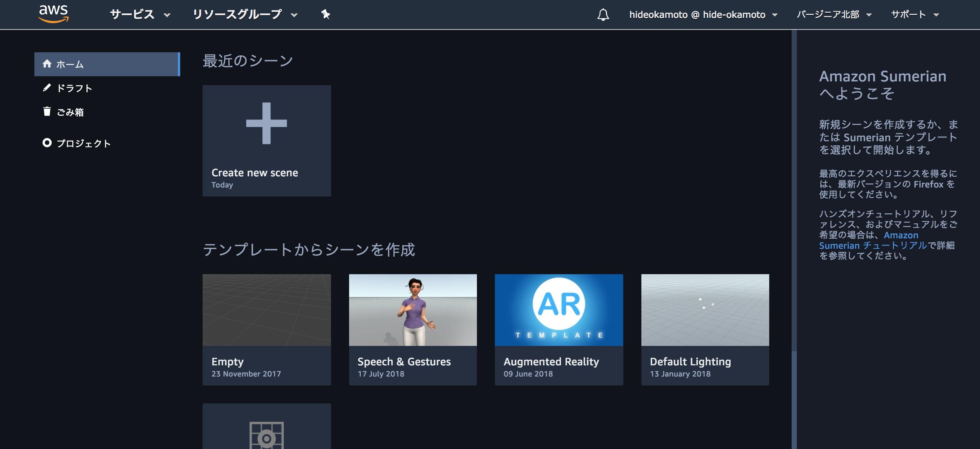Viewport: 980px width, 449px height.
Task: Click the テンプレートからシーンを作成 heading
Action: pos(308,250)
